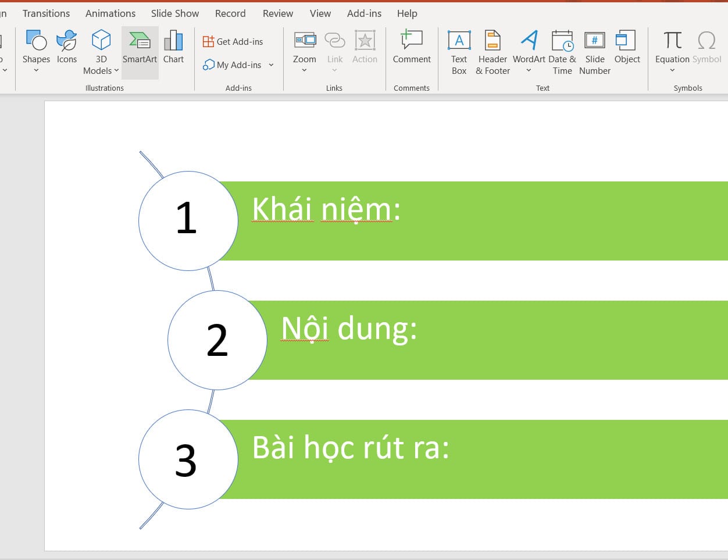
Task: Insert Icons from the ribbon
Action: click(67, 47)
